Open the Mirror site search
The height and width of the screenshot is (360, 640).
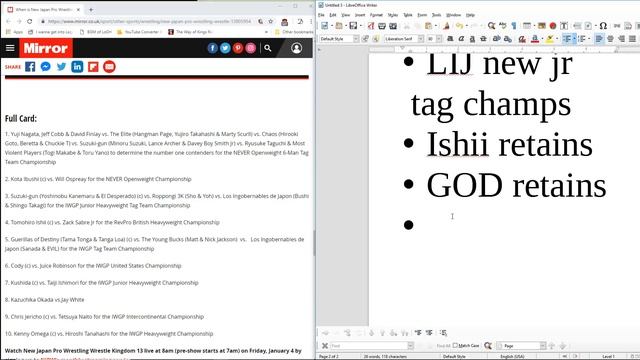pos(268,48)
